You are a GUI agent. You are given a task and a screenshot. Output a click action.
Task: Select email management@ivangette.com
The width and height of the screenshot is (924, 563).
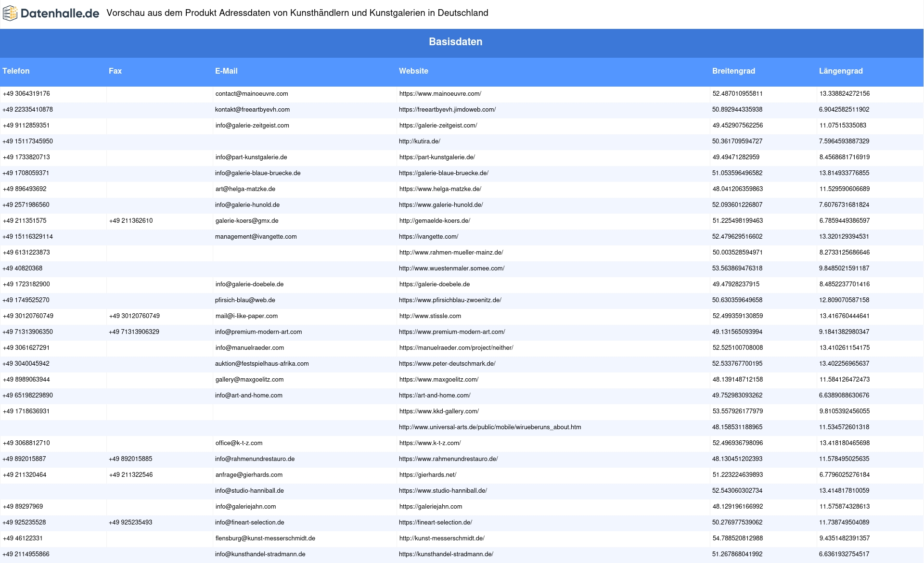pyautogui.click(x=256, y=237)
